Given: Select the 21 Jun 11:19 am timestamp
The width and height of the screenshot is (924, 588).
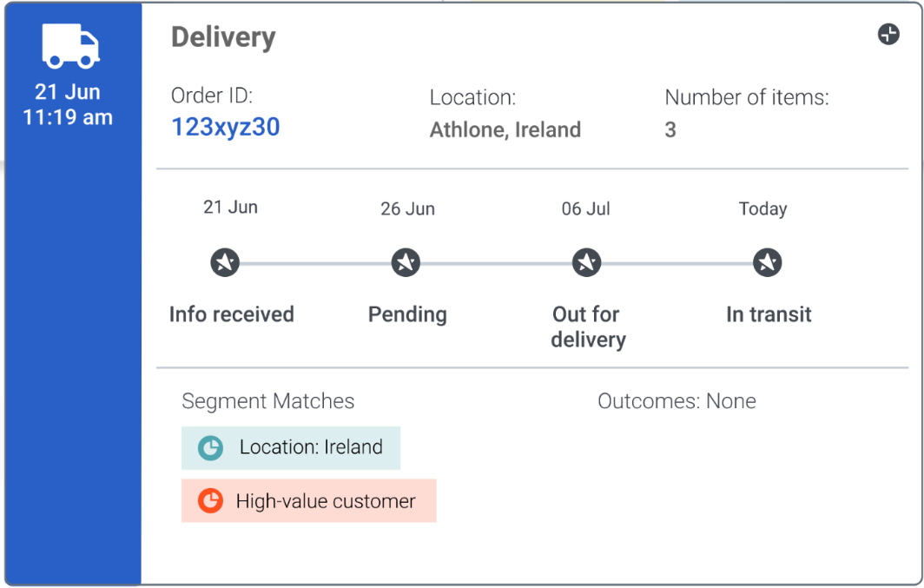Looking at the screenshot, I should (x=68, y=105).
